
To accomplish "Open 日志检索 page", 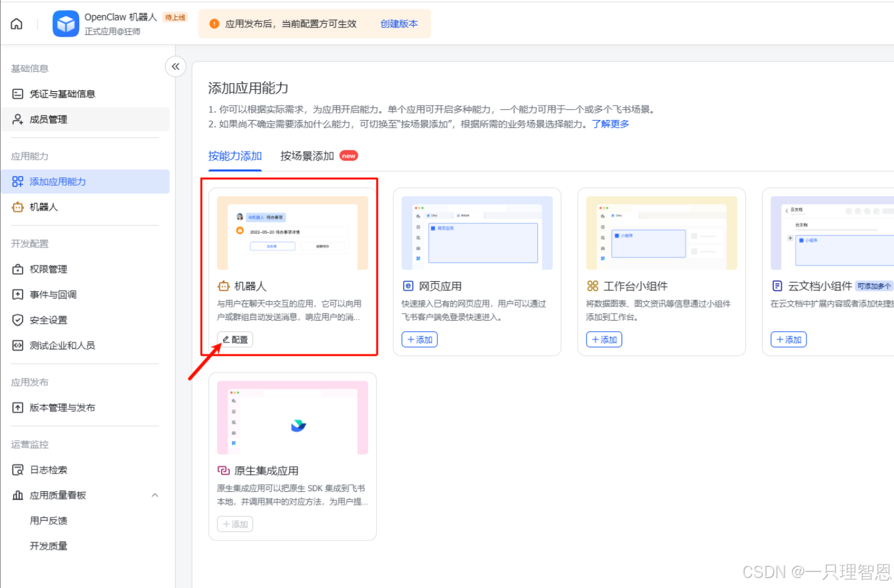I will [x=85, y=470].
